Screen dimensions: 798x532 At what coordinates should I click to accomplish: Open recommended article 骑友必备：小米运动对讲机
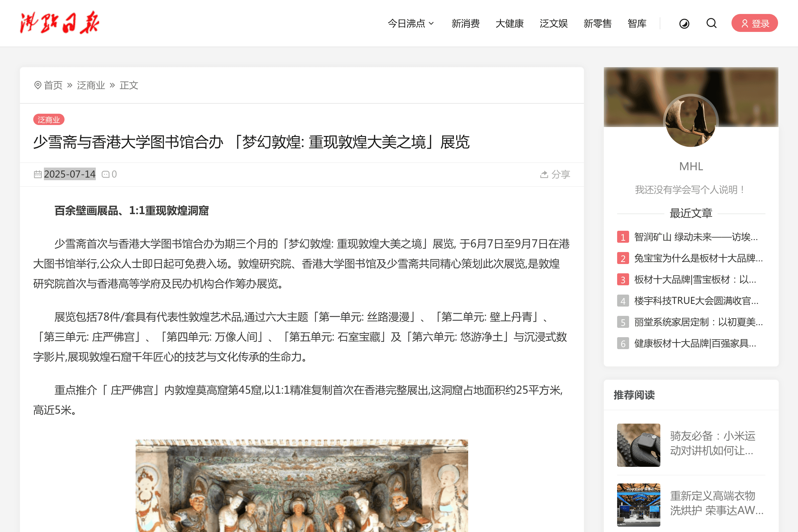click(x=713, y=443)
